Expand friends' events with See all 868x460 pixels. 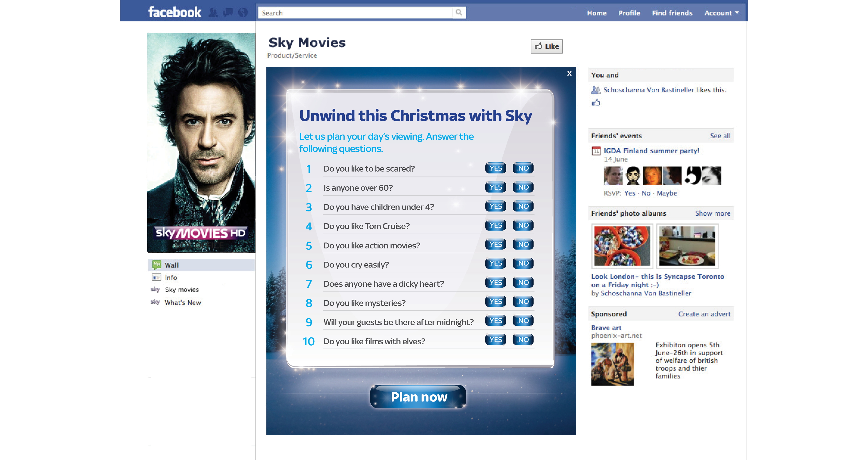pos(720,136)
